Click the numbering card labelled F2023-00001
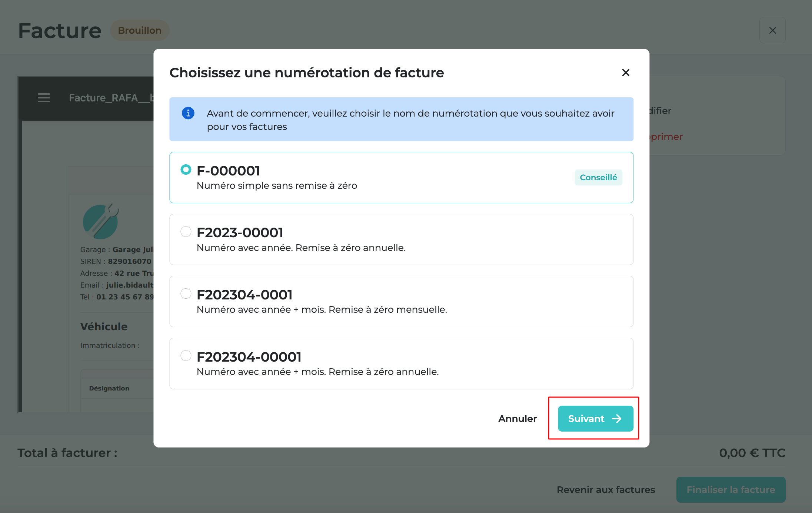 pyautogui.click(x=401, y=239)
